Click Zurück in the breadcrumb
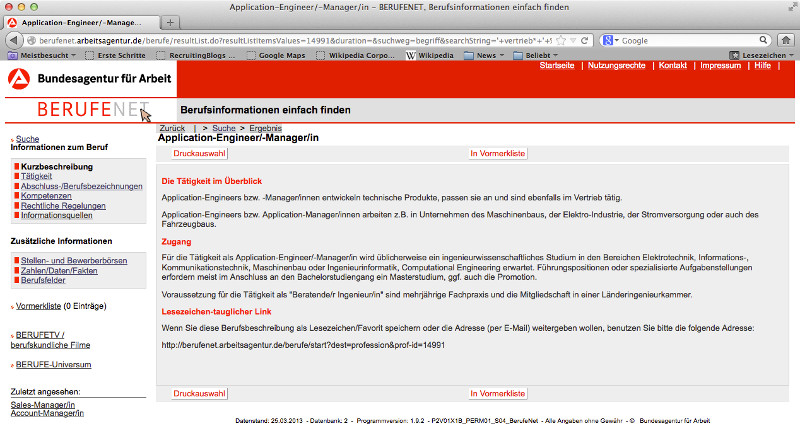This screenshot has height=426, width=800. (x=172, y=128)
